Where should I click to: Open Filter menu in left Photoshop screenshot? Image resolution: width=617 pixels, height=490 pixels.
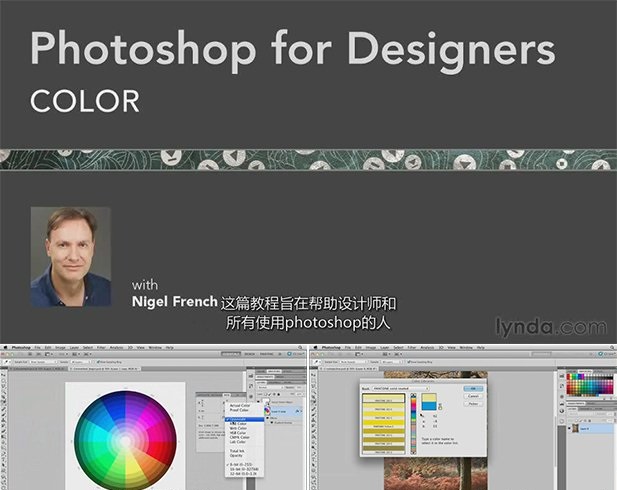pyautogui.click(x=101, y=348)
